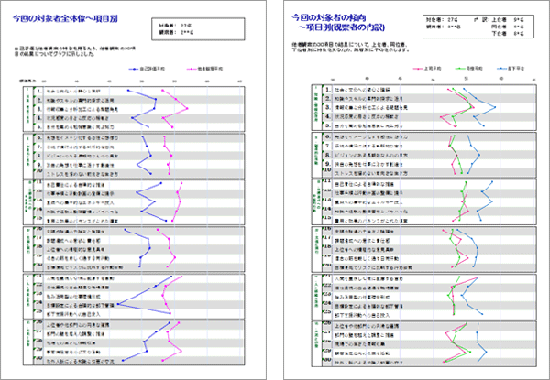Click row 10 'ストレスを…' label on right page
Image resolution: width=550 pixels, height=380 pixels.
pyautogui.click(x=371, y=173)
